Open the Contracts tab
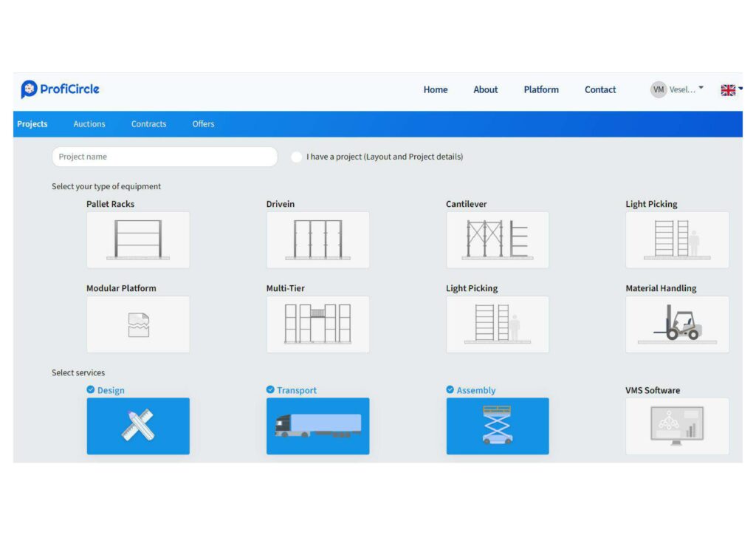The image size is (756, 535). pyautogui.click(x=148, y=124)
